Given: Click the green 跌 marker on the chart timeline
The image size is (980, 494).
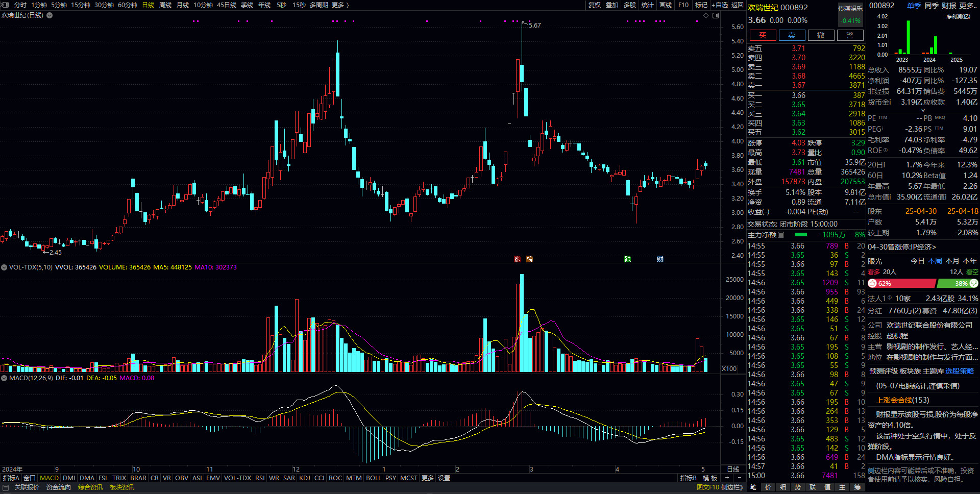Looking at the screenshot, I should point(627,259).
